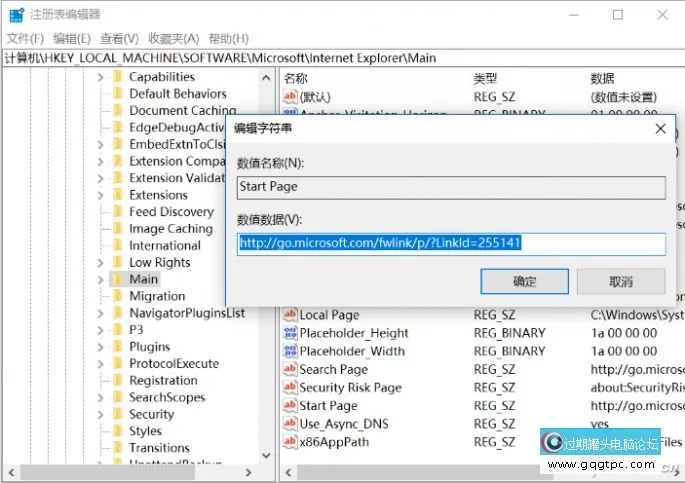685x483 pixels.
Task: Click the Registry Editor app icon in title bar
Action: click(13, 14)
